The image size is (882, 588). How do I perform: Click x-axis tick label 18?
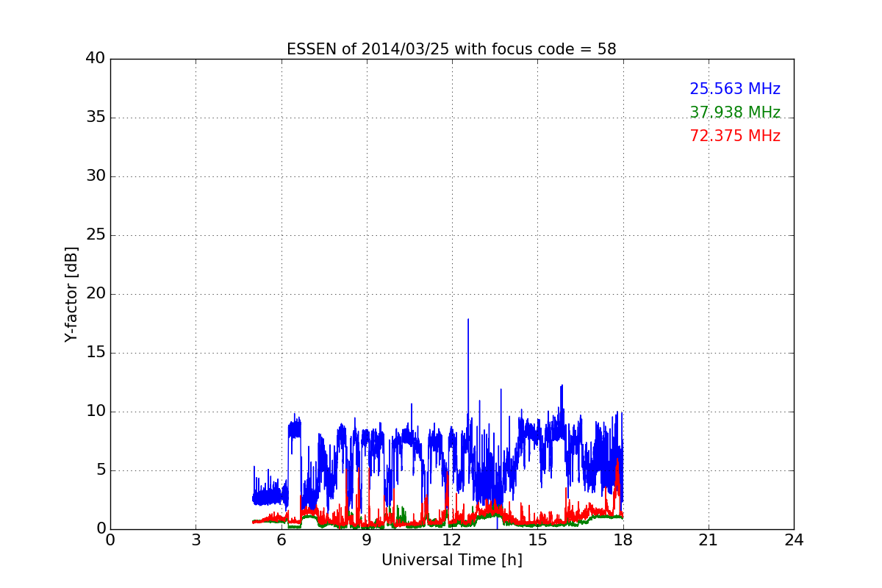(623, 540)
